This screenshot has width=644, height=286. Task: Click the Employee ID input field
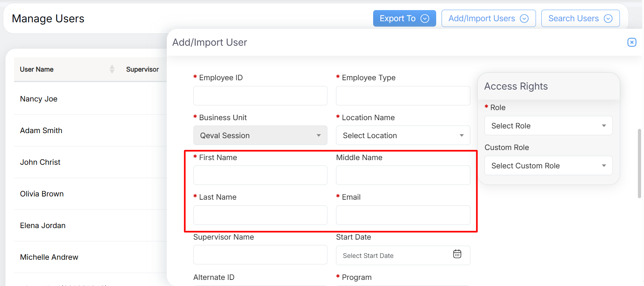pyautogui.click(x=260, y=96)
